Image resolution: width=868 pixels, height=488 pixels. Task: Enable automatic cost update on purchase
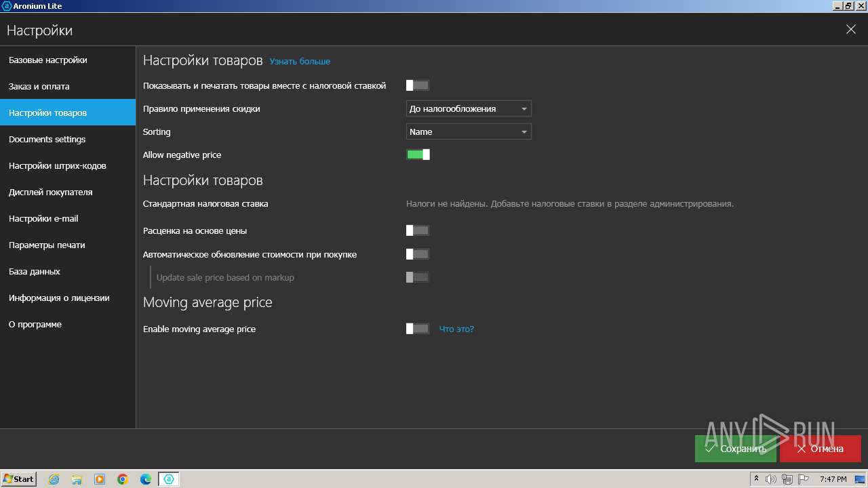418,254
